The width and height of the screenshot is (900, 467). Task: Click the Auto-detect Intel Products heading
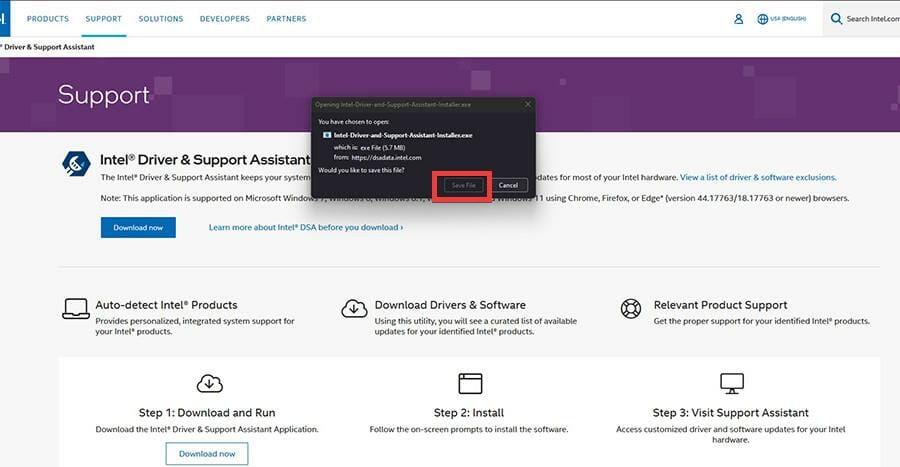point(166,305)
